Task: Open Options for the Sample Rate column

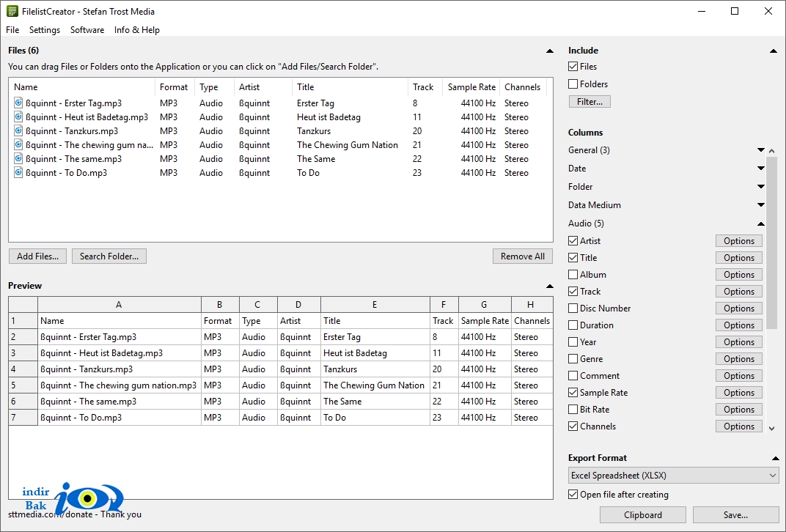Action: [x=739, y=393]
